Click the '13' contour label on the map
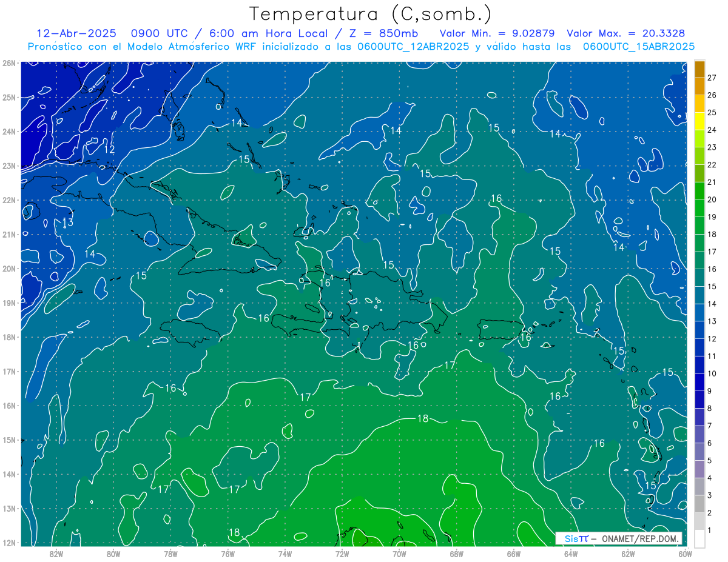This screenshot has width=728, height=562. pos(68,222)
